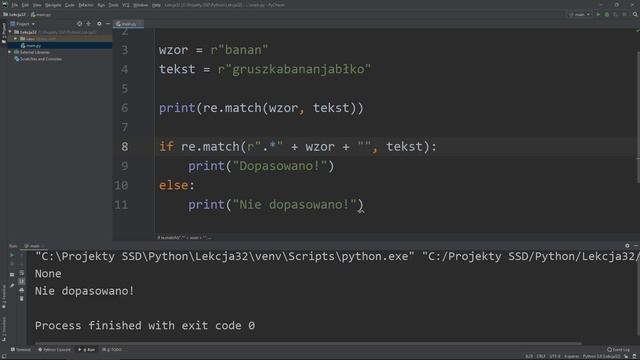Toggle the Favorites side tool tab
Screen dimensions: 640x360
coord(4,297)
